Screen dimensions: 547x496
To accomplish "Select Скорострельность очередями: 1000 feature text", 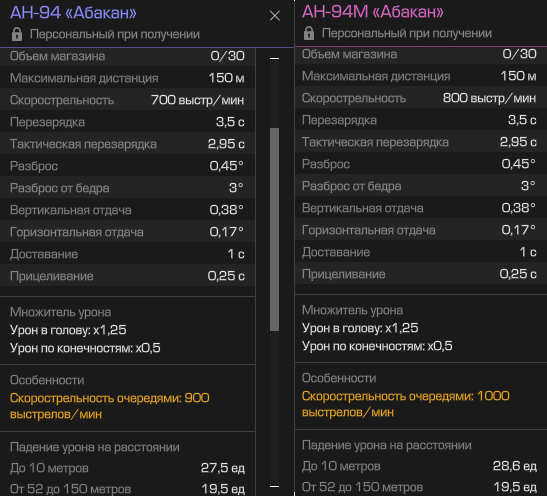I will pos(406,404).
